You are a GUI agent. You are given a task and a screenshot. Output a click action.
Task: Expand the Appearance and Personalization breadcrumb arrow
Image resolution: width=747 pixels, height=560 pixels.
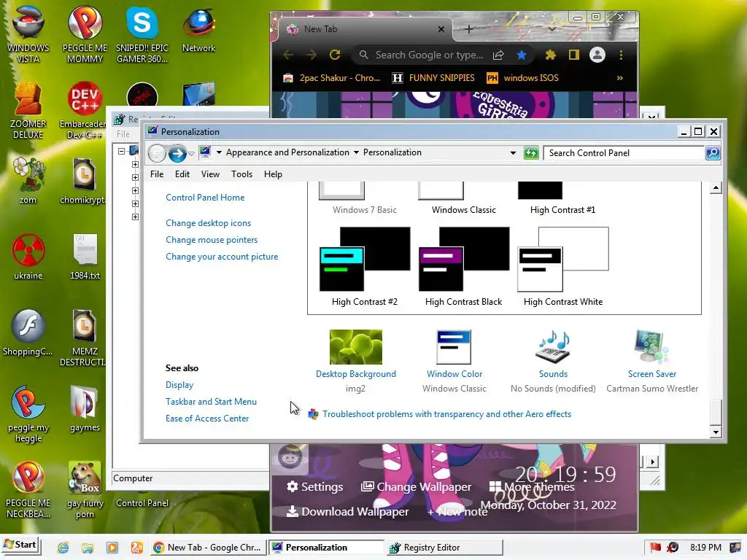tap(356, 152)
